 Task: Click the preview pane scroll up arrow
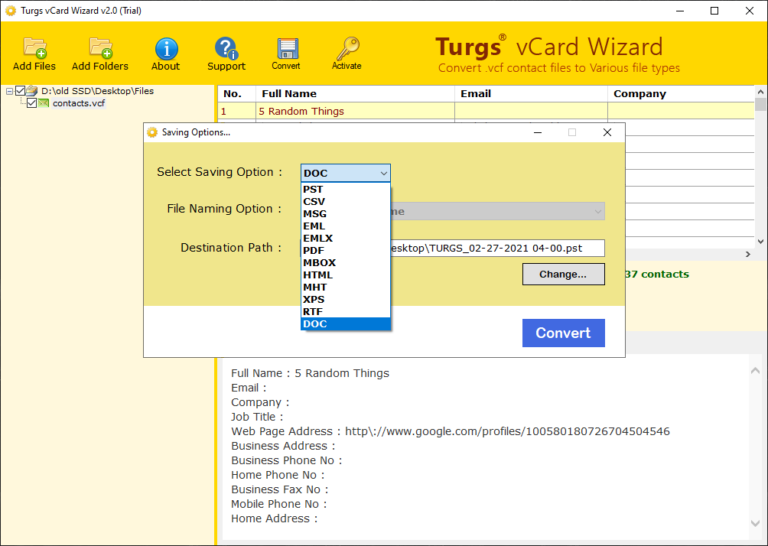coord(755,371)
